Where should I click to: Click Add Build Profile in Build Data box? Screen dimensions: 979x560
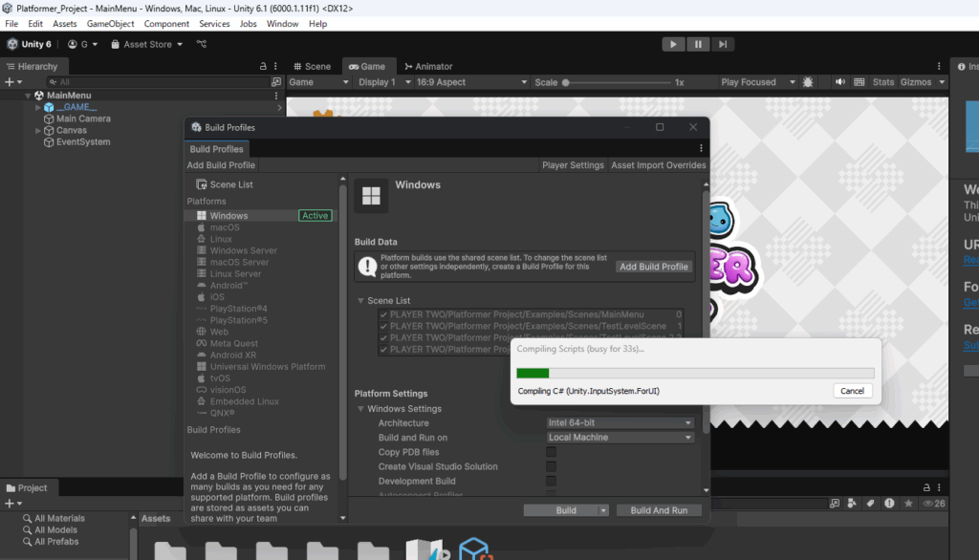coord(654,267)
